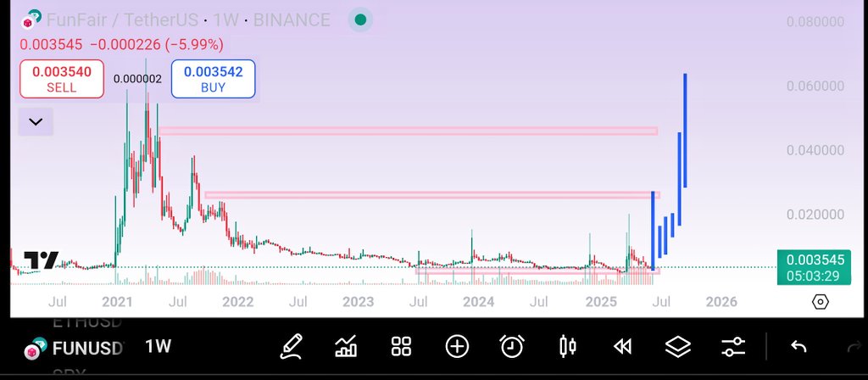Create an alert with alarm clock icon

512,347
